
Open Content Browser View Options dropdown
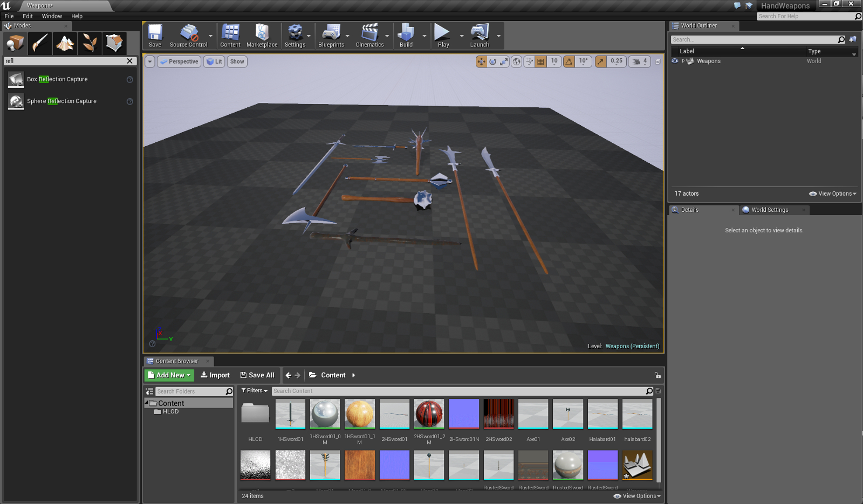637,496
